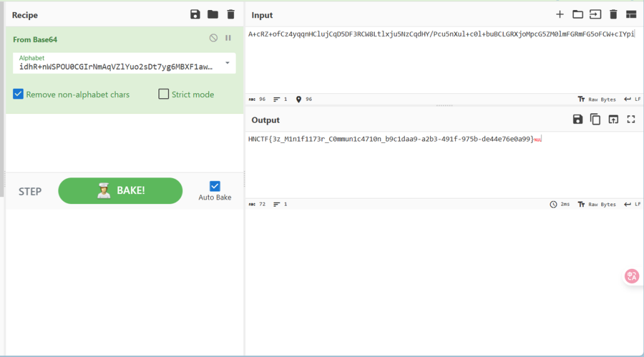Click the STEP button
644x357 pixels.
pos(30,191)
